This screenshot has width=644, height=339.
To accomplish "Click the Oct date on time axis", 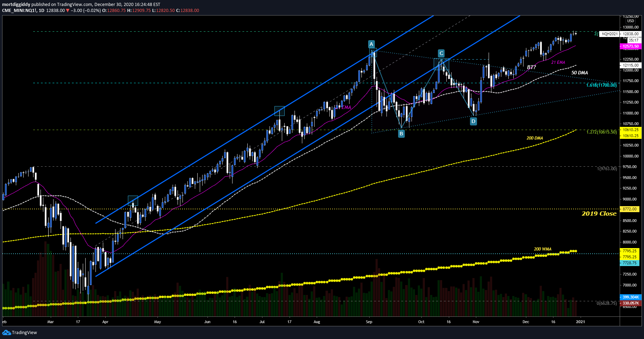I will click(x=421, y=322).
